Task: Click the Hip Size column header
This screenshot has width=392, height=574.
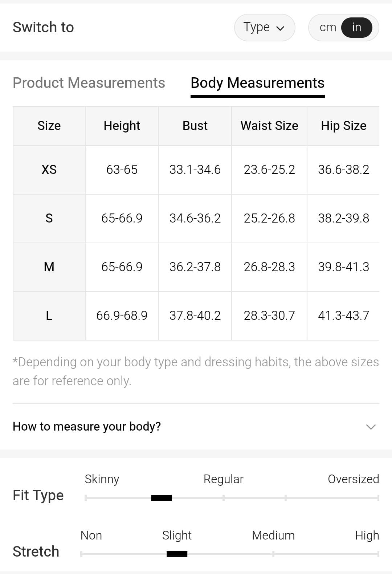Action: tap(343, 126)
